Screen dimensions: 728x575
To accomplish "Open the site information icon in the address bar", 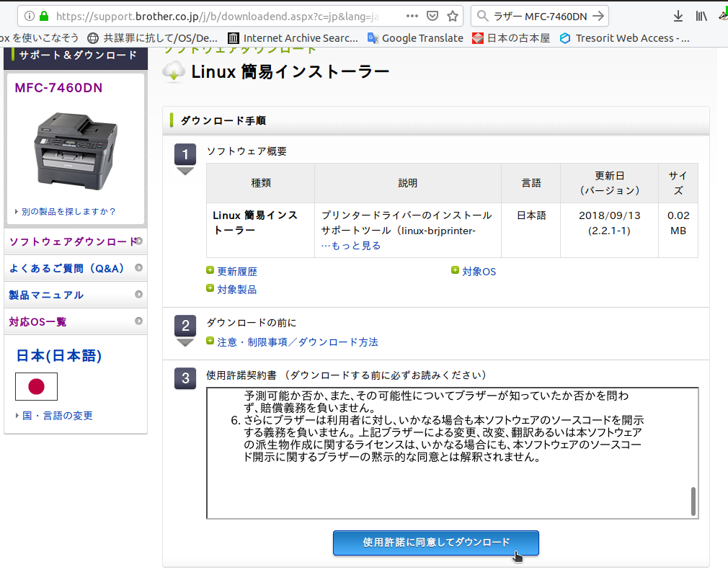I will pos(30,17).
